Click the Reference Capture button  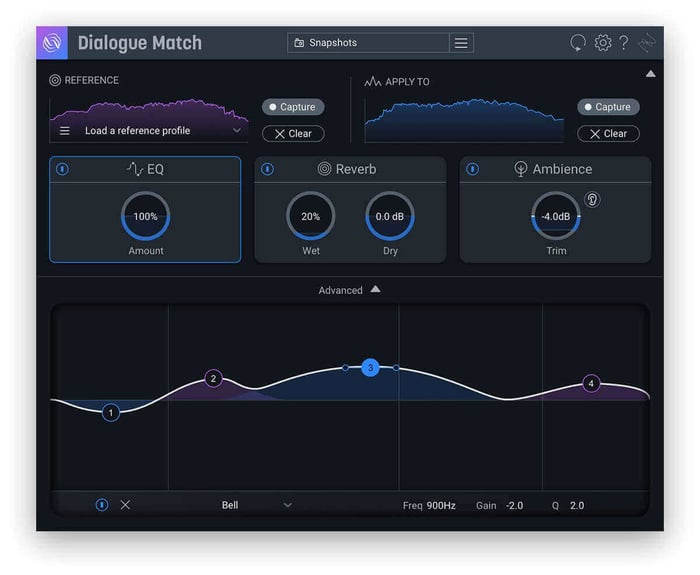[293, 107]
